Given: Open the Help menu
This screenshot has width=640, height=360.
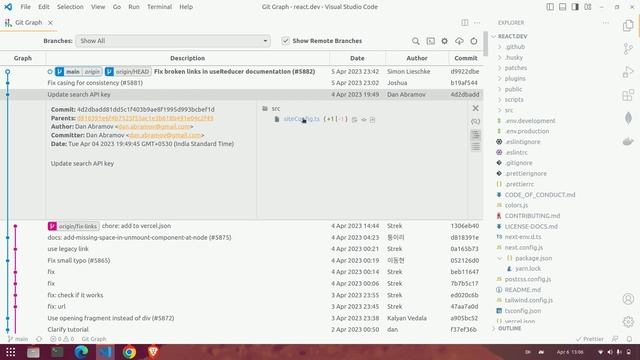Looking at the screenshot, I should tap(186, 7).
